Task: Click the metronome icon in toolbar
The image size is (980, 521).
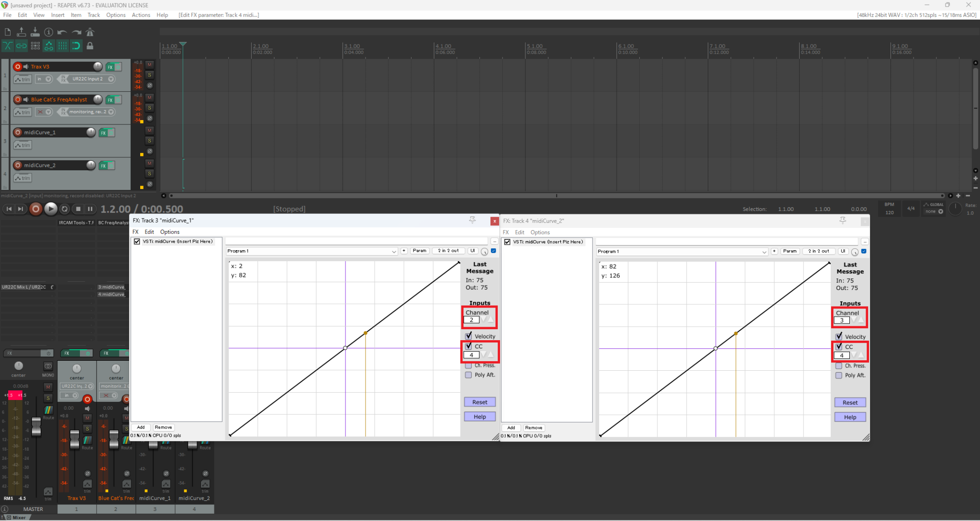Action: point(90,32)
